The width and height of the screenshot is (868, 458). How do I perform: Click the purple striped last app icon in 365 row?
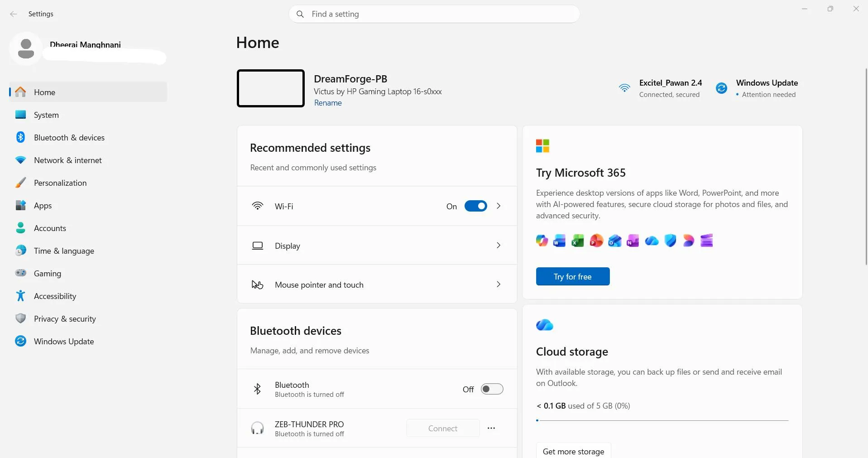[x=706, y=241]
